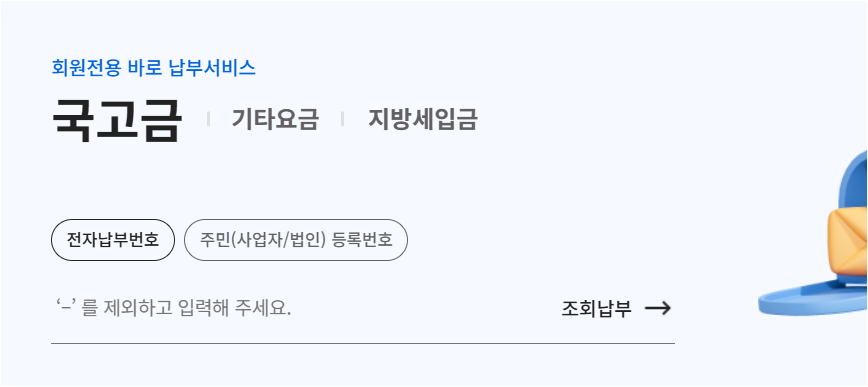Select 주민(사업자/법인) 등록번호 option pill
868x387 pixels.
pos(296,240)
